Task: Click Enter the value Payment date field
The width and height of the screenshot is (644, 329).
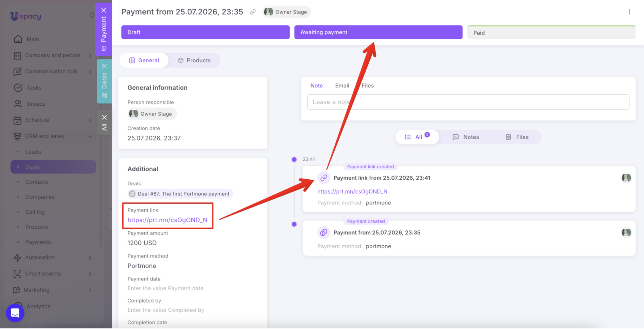Action: coord(165,288)
